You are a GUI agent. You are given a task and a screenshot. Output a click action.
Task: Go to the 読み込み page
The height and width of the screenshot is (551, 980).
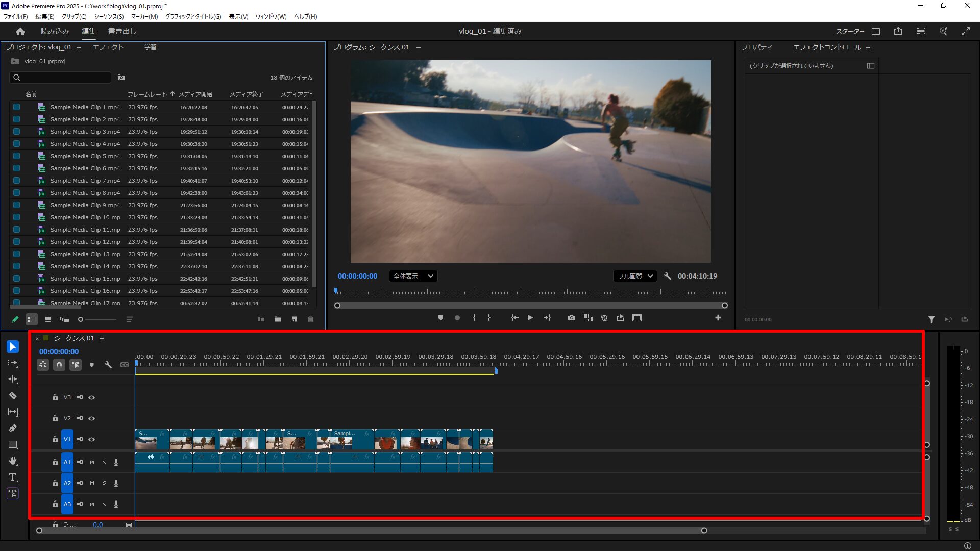(x=55, y=31)
